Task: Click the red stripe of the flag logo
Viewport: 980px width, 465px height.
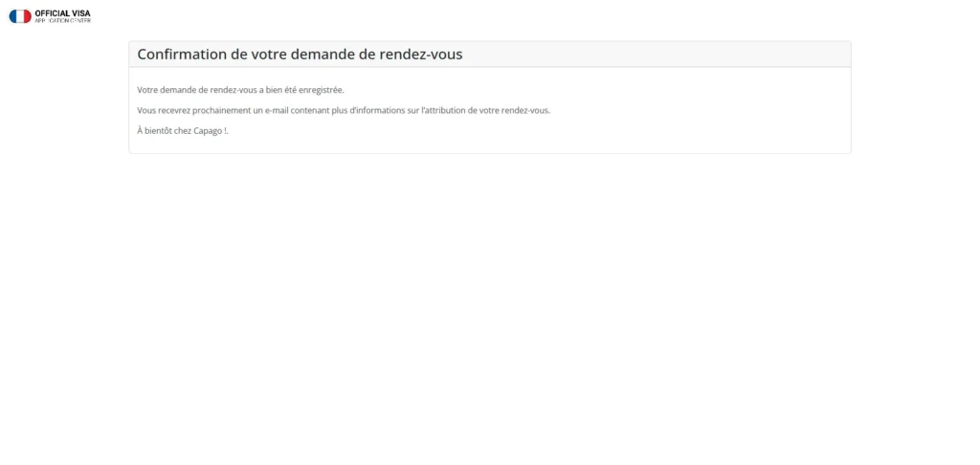Action: tap(28, 16)
